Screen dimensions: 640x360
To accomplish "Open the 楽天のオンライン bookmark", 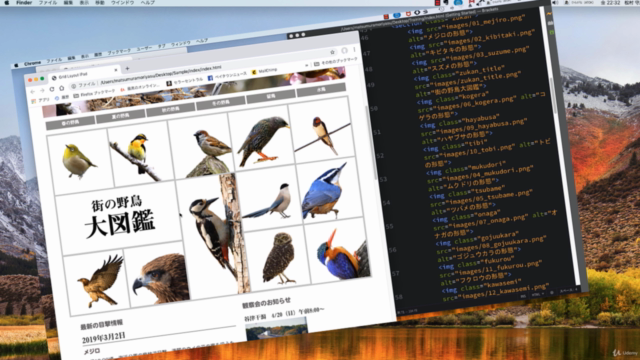I will point(139,87).
